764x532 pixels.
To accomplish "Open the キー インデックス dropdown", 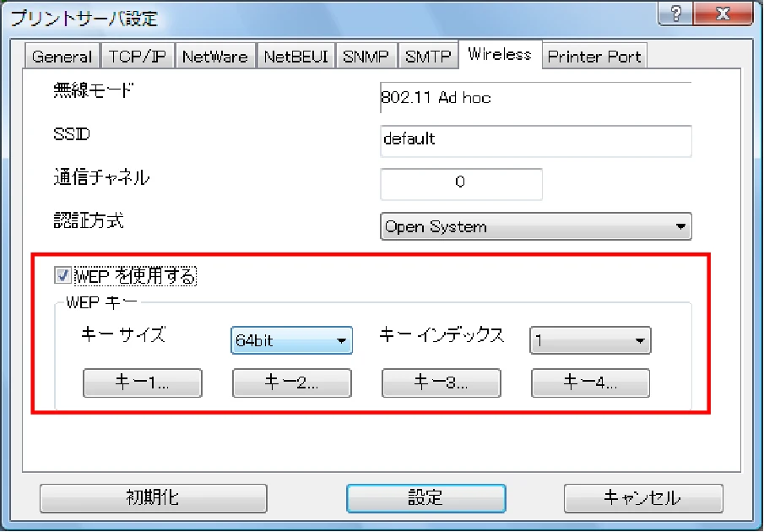I will pos(590,340).
